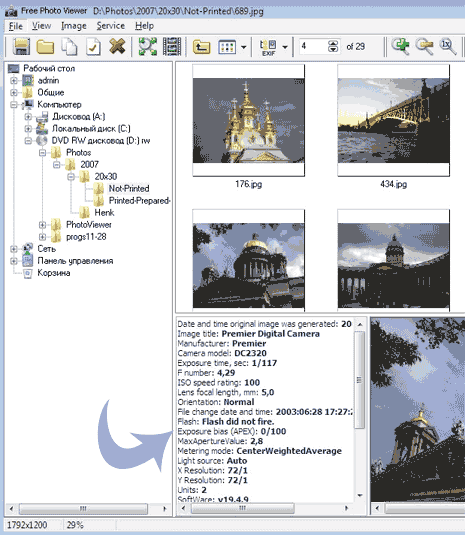Open thumbnails view mode dropdown arrow
This screenshot has width=465, height=535.
click(244, 47)
